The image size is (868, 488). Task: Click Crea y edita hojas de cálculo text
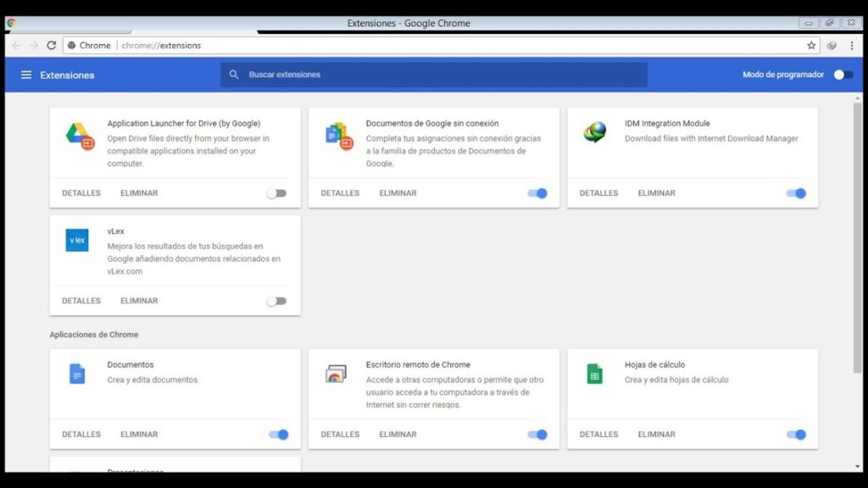click(676, 380)
